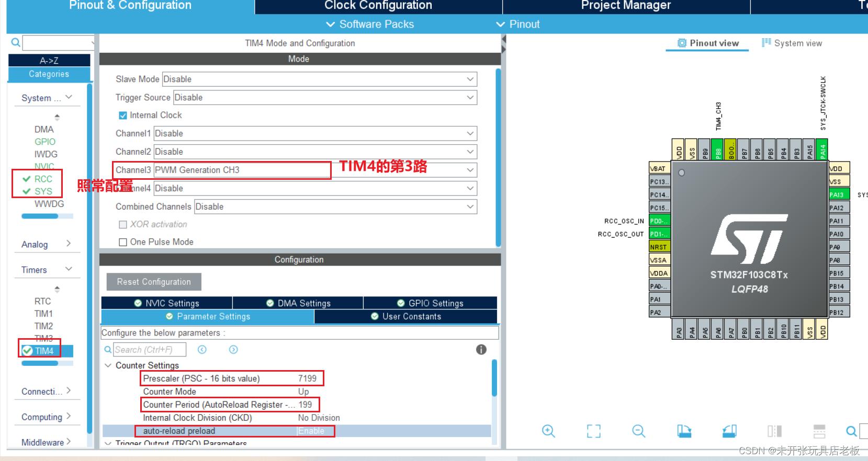868x461 pixels.
Task: Open the DMA Settings tab
Action: pos(298,303)
